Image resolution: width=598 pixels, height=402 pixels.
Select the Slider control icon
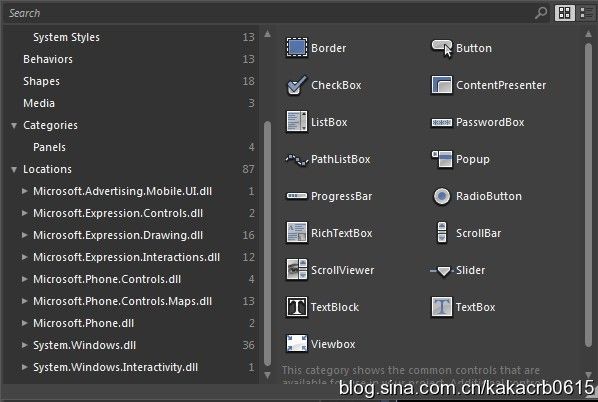pos(442,270)
